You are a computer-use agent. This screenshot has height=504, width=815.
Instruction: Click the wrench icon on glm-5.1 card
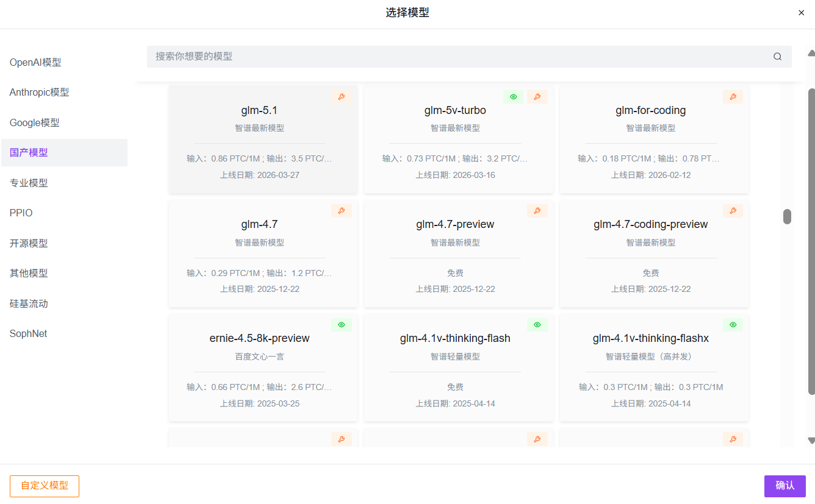(x=342, y=96)
